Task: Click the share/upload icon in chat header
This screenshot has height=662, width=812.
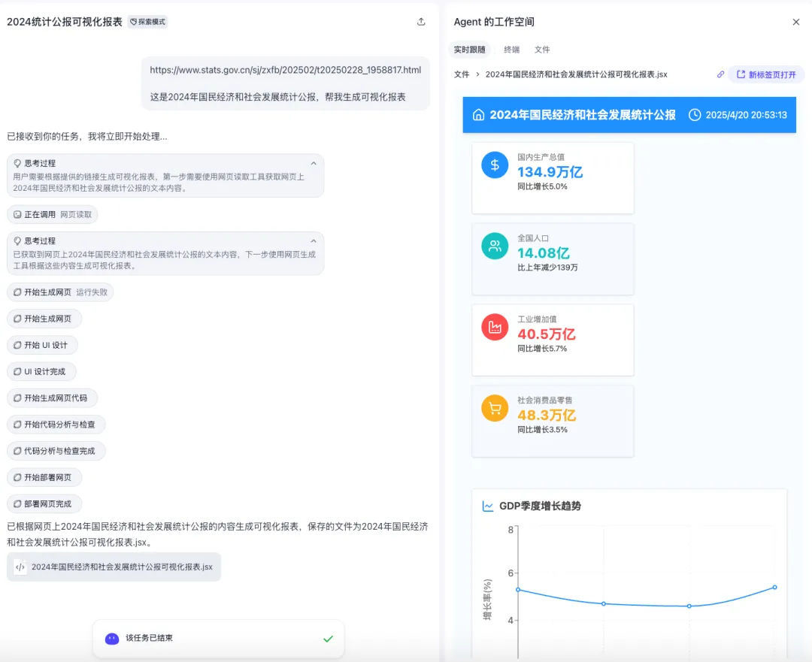Action: [421, 22]
